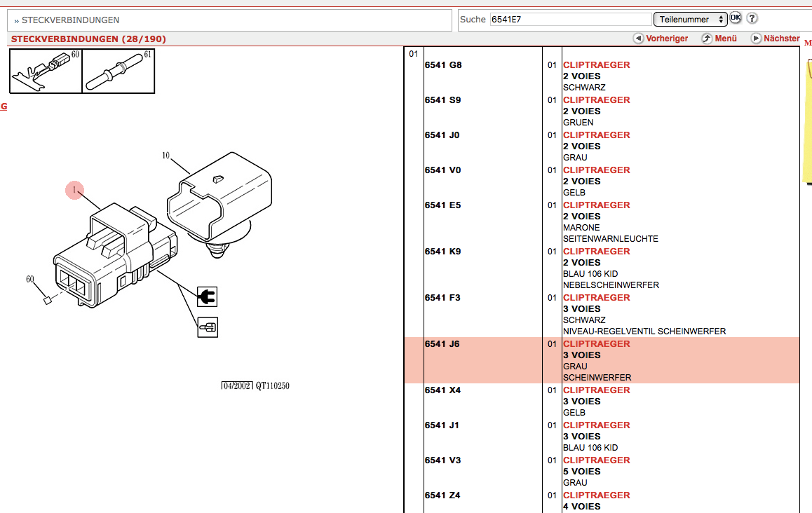The image size is (812, 513).
Task: Open the help question mark icon
Action: [x=752, y=18]
